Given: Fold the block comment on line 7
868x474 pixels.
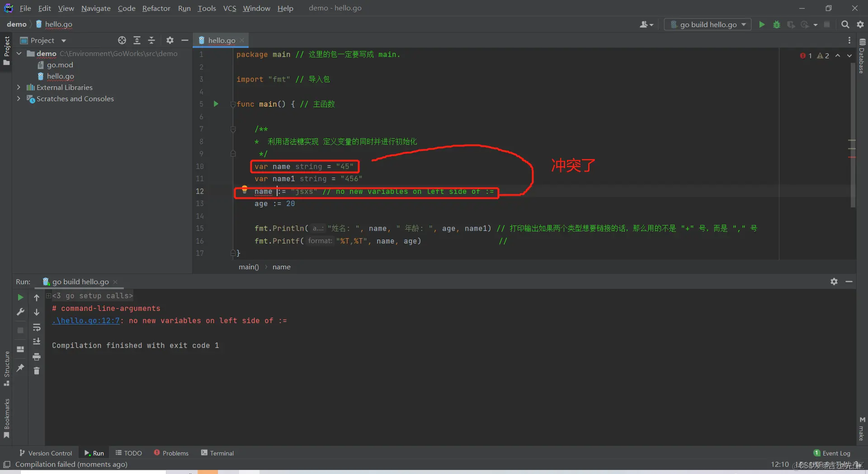Looking at the screenshot, I should point(233,129).
